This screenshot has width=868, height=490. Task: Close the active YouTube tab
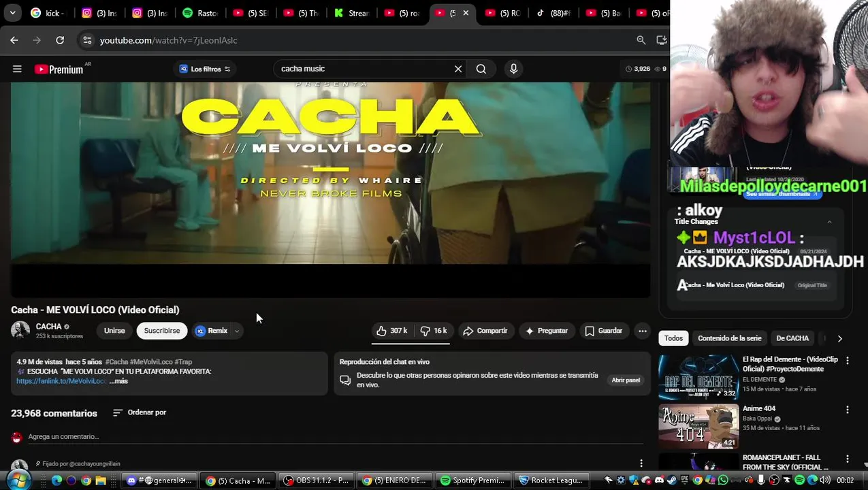pyautogui.click(x=466, y=13)
